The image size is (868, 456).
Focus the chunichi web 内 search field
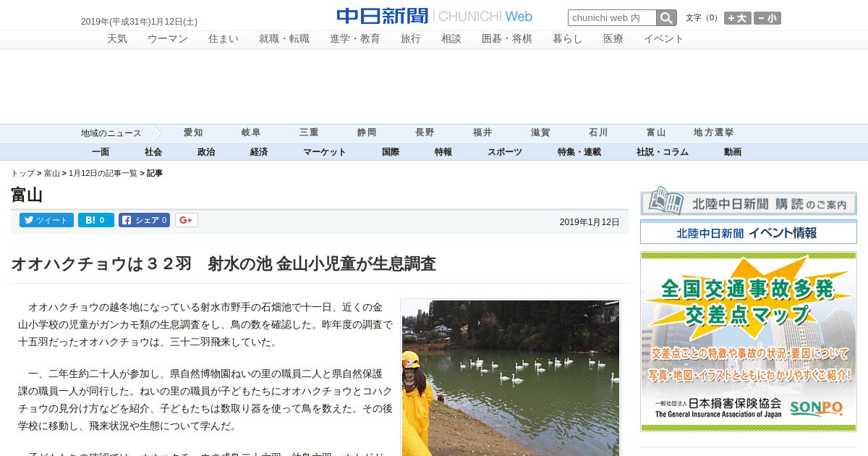[x=612, y=18]
